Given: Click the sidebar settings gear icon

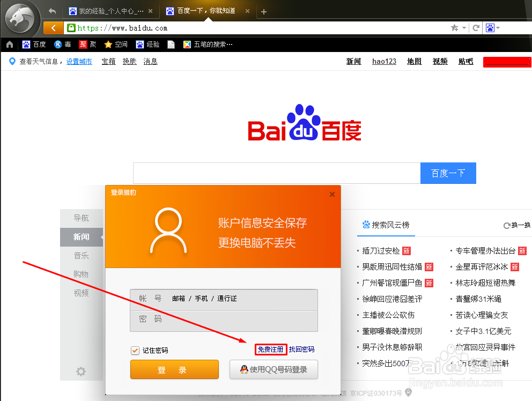Looking at the screenshot, I should (81, 372).
